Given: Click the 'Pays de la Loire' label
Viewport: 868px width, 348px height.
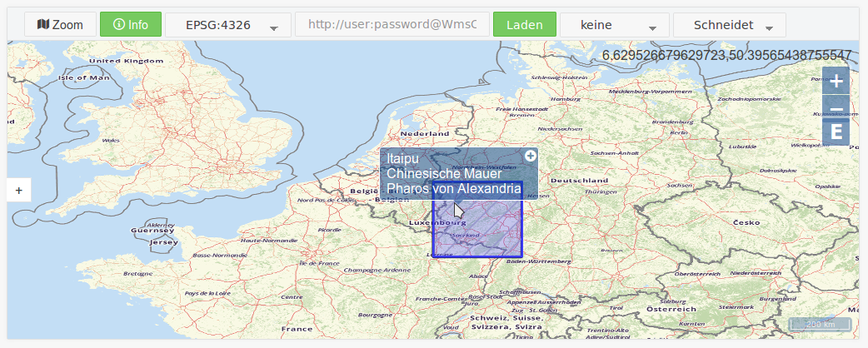Looking at the screenshot, I should click(x=207, y=293).
